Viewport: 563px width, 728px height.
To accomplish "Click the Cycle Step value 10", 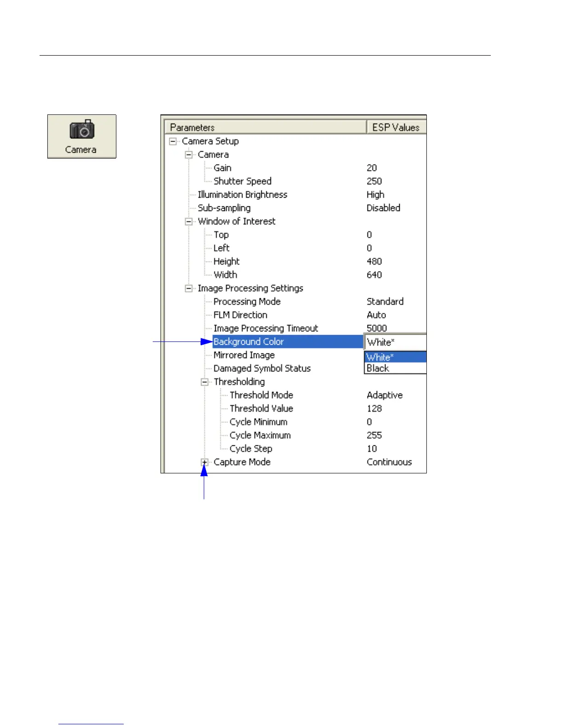I will [x=372, y=449].
